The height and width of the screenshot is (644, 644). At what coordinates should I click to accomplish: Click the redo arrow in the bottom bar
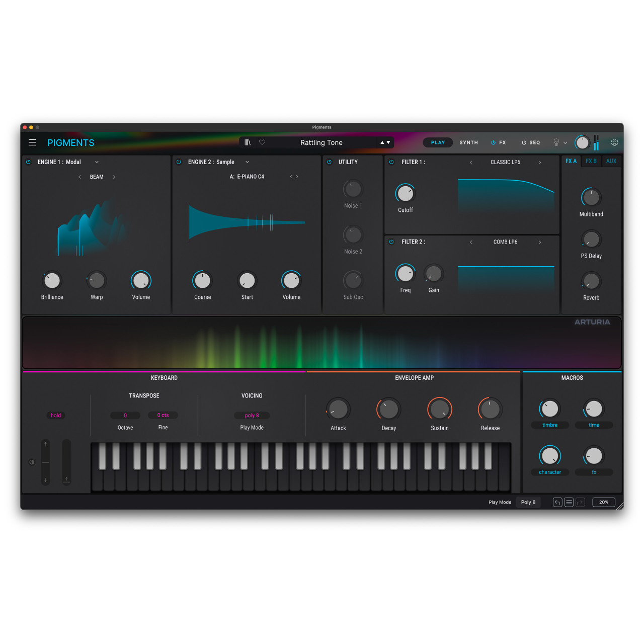pyautogui.click(x=580, y=502)
